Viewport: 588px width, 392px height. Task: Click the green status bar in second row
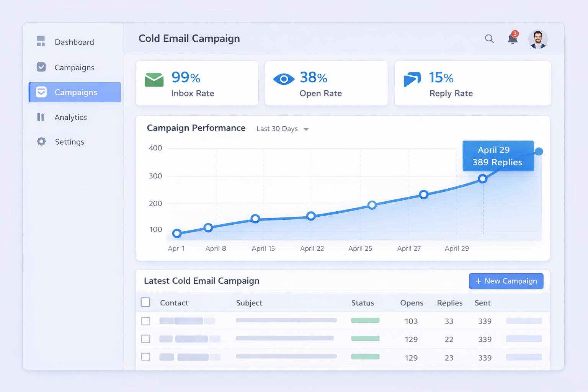(x=365, y=338)
